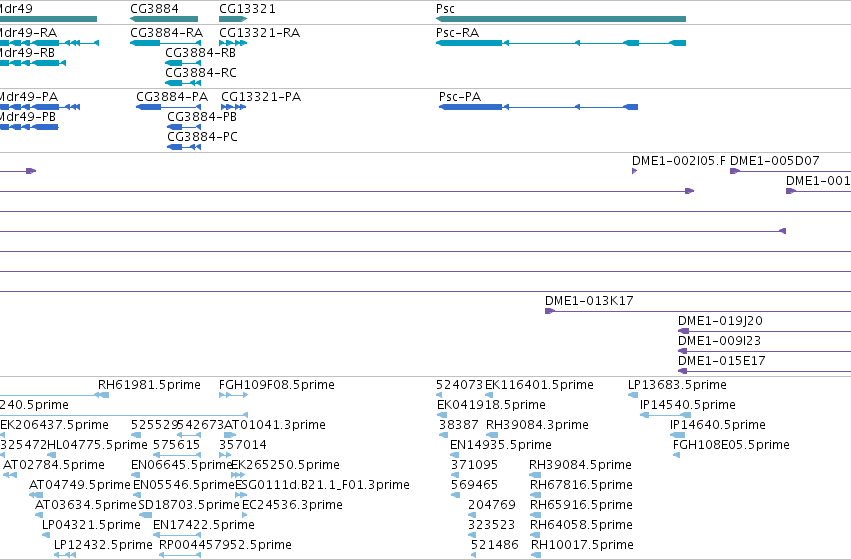Screen dimensions: 851x560
Task: Click the DME1-002I05.F label
Action: pos(678,161)
